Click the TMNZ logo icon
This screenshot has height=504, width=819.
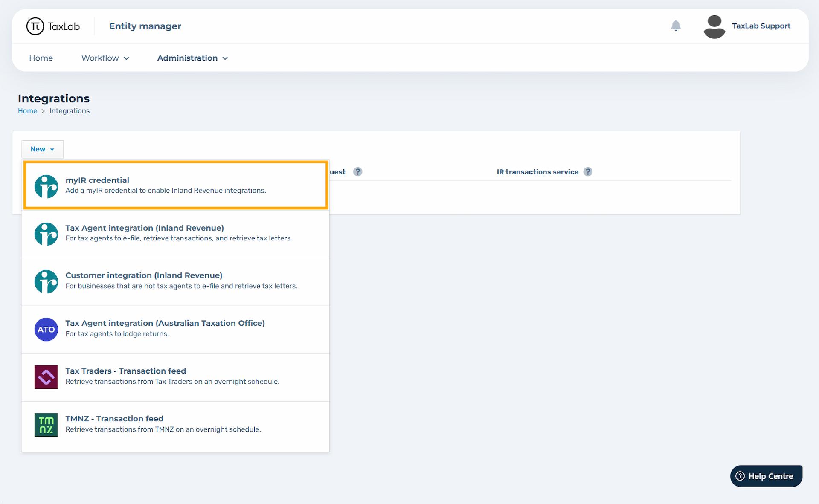[x=46, y=425]
